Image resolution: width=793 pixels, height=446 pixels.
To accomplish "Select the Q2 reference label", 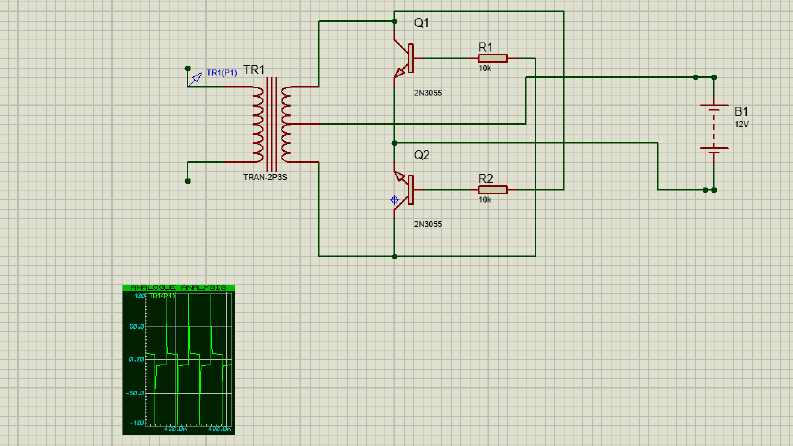I will pos(421,155).
